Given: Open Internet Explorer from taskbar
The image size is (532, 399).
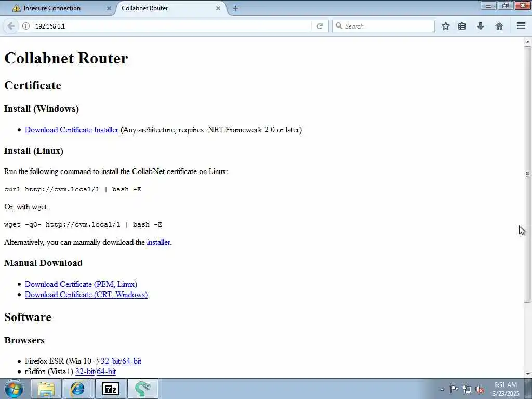Looking at the screenshot, I should 77,389.
